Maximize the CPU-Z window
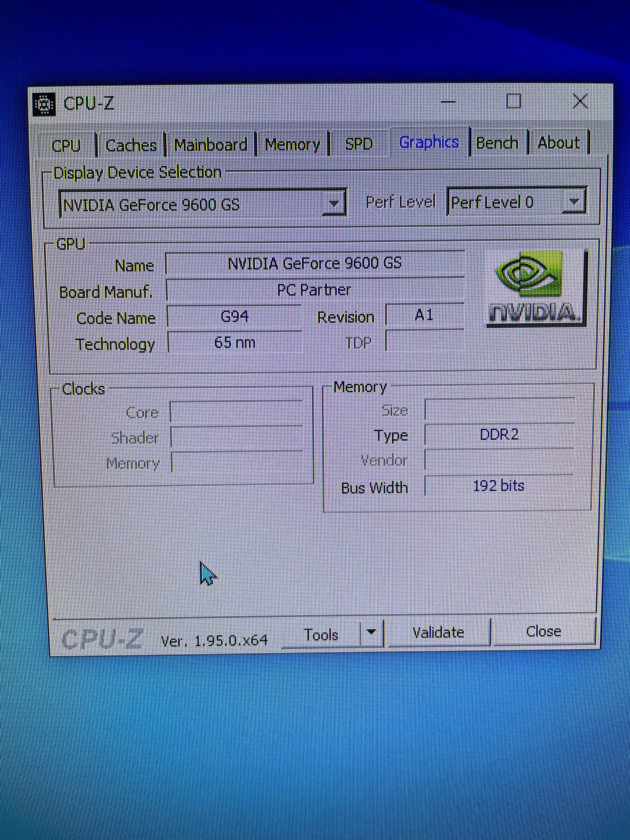630x840 pixels. [x=513, y=102]
